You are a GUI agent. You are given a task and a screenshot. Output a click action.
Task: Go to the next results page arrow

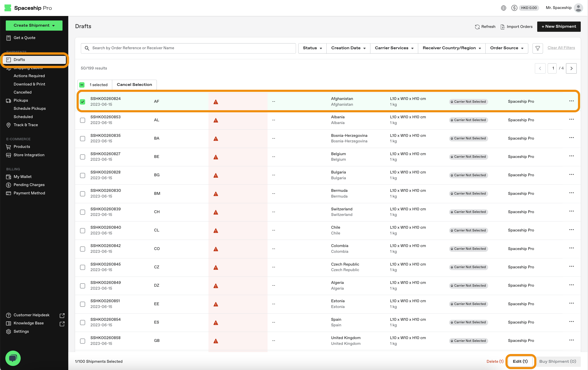pos(571,68)
